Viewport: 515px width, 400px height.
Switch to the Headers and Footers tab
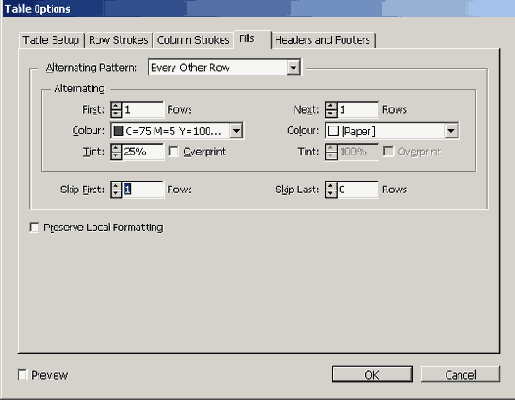[323, 40]
